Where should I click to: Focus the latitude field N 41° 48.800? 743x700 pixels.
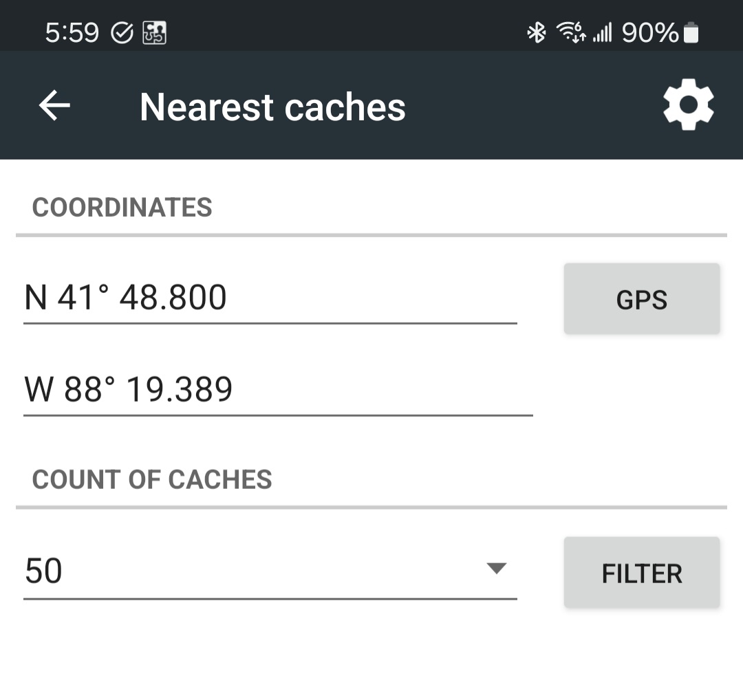point(270,298)
